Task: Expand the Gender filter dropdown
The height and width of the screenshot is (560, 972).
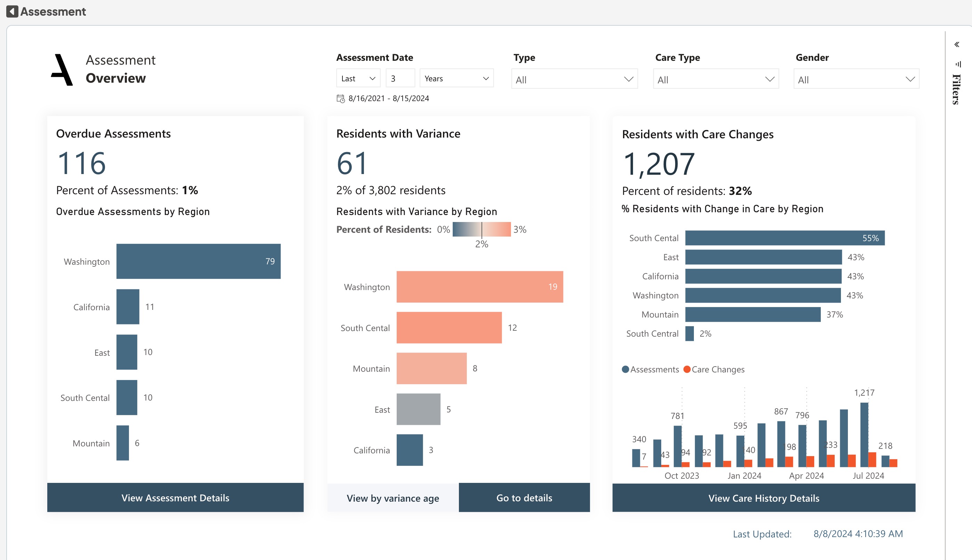Action: (856, 79)
